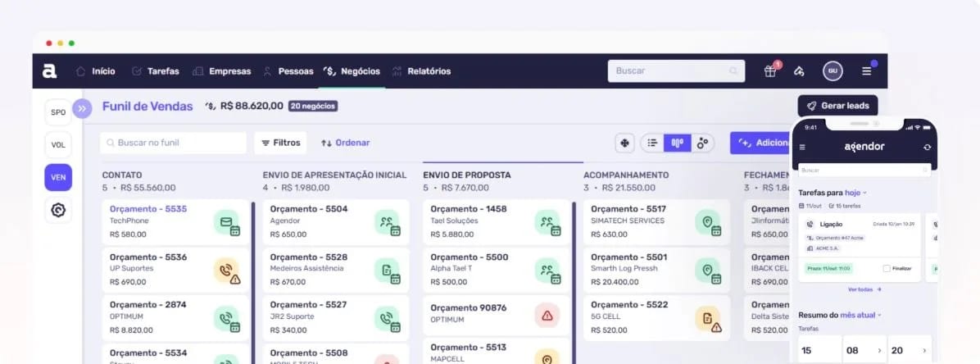
Task: Check the Finalizar checkbox in mobile app
Action: [x=887, y=269]
